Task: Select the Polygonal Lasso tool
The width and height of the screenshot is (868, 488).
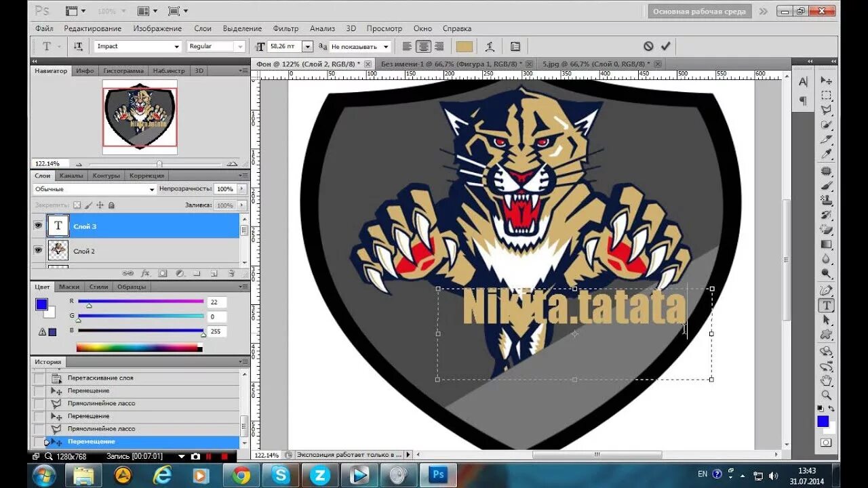Action: point(827,110)
